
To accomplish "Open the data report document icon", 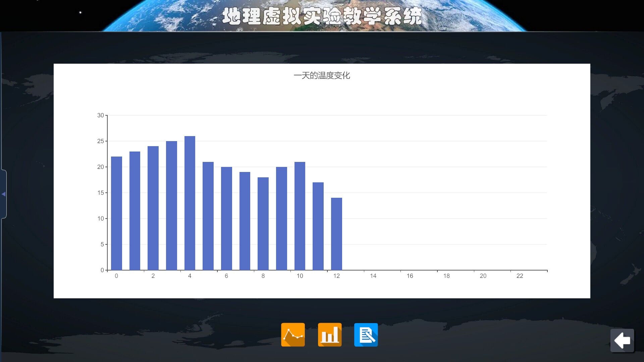I will 366,335.
